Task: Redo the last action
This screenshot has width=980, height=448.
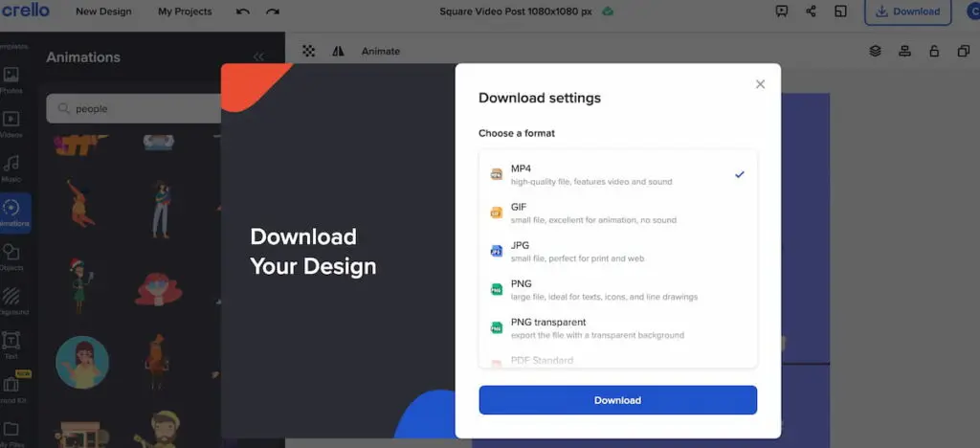Action: [x=273, y=11]
